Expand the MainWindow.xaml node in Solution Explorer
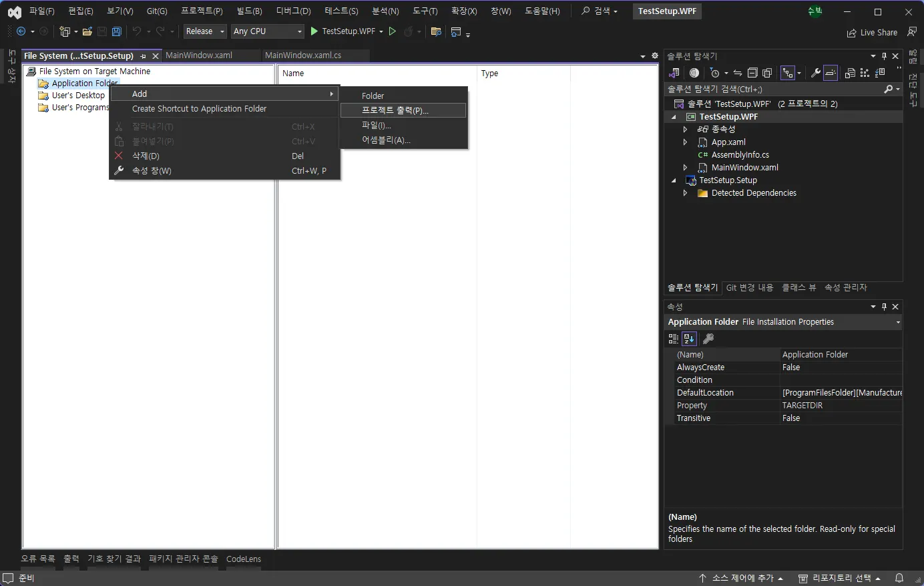 [685, 168]
